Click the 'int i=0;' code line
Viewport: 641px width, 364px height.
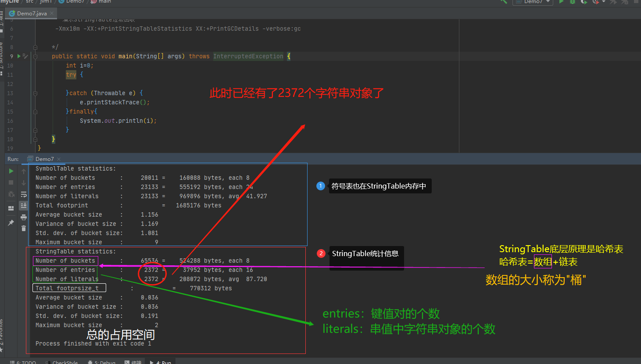79,65
